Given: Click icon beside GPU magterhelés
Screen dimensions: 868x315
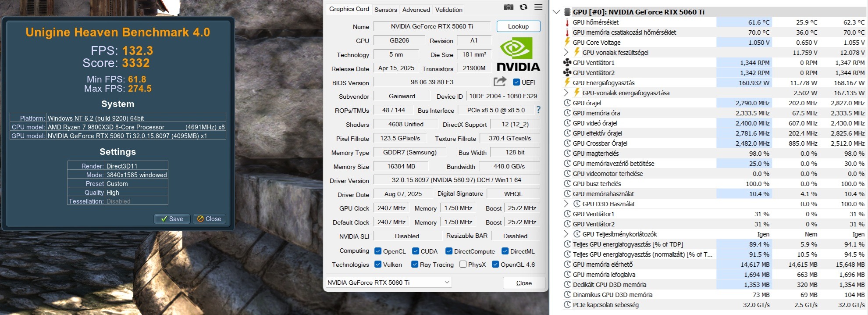Looking at the screenshot, I should pos(567,154).
